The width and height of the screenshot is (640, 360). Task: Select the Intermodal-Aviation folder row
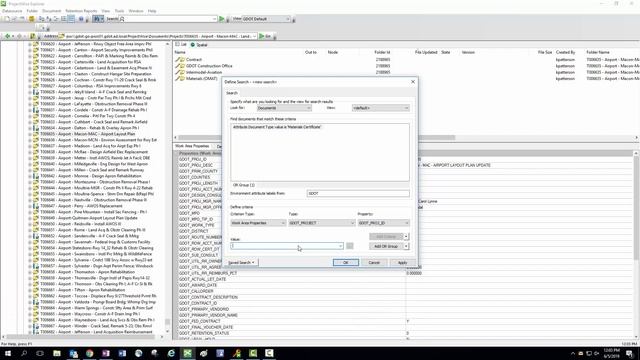click(204, 72)
